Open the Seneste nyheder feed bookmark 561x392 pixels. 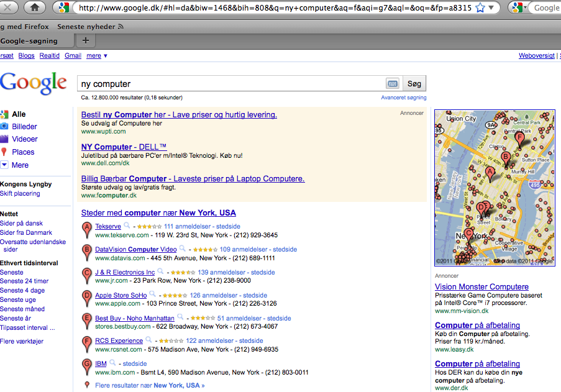pos(90,27)
